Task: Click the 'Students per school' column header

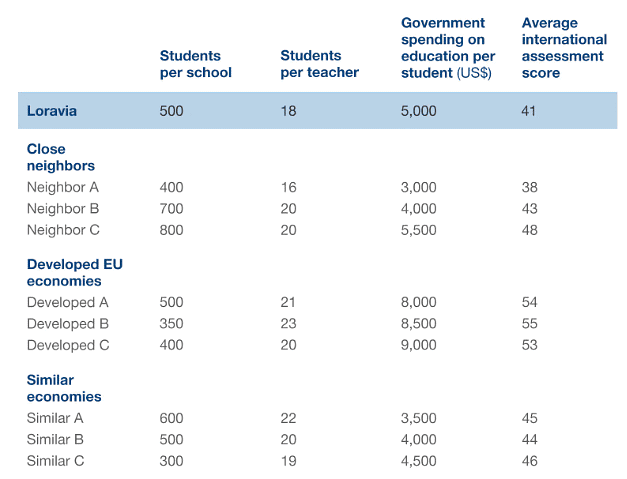Action: [x=195, y=64]
